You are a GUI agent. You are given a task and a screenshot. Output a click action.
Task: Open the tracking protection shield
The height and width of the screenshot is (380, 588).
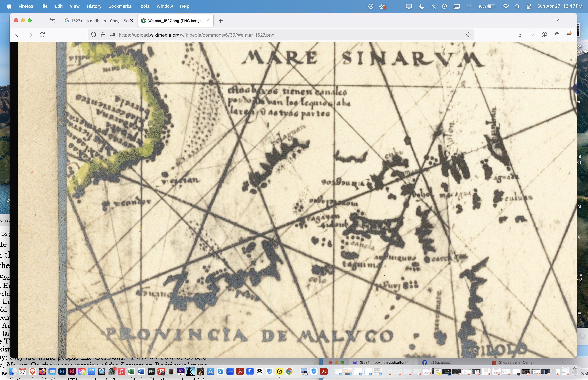pyautogui.click(x=94, y=35)
